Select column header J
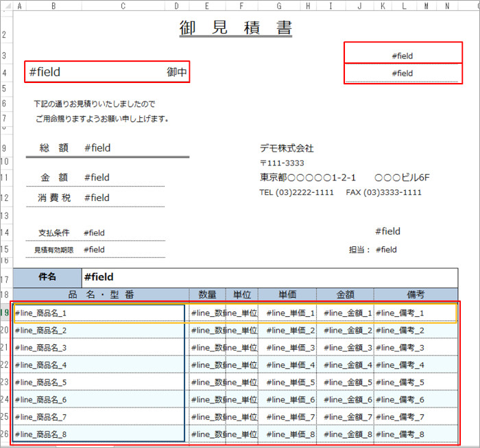 pos(360,5)
